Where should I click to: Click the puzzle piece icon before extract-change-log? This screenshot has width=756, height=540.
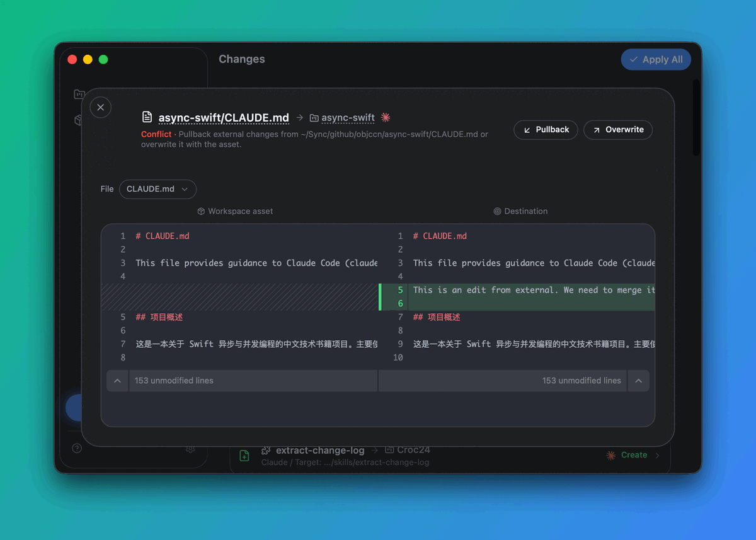(x=266, y=451)
